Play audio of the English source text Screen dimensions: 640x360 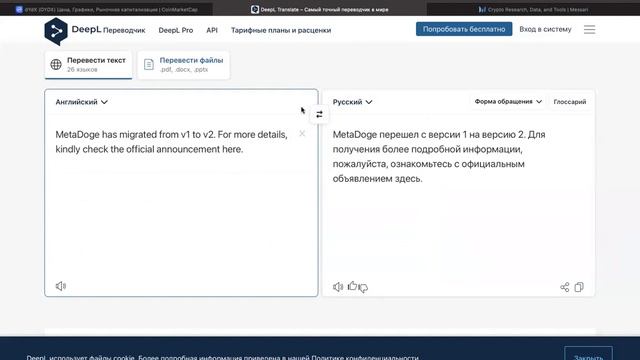pos(61,286)
